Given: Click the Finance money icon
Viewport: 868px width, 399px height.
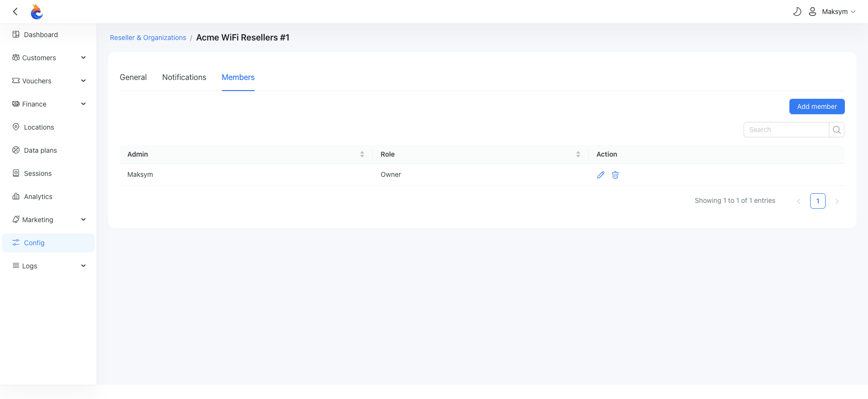Looking at the screenshot, I should coord(16,104).
